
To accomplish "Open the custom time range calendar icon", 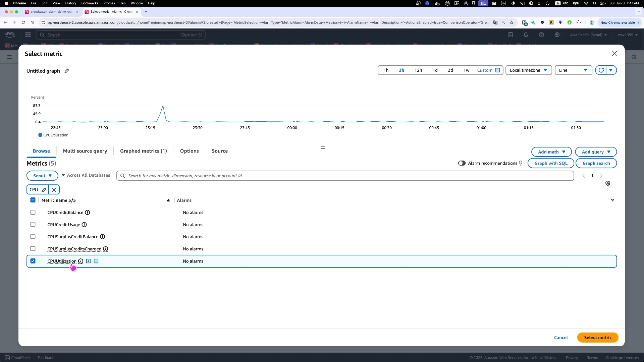I will [497, 70].
